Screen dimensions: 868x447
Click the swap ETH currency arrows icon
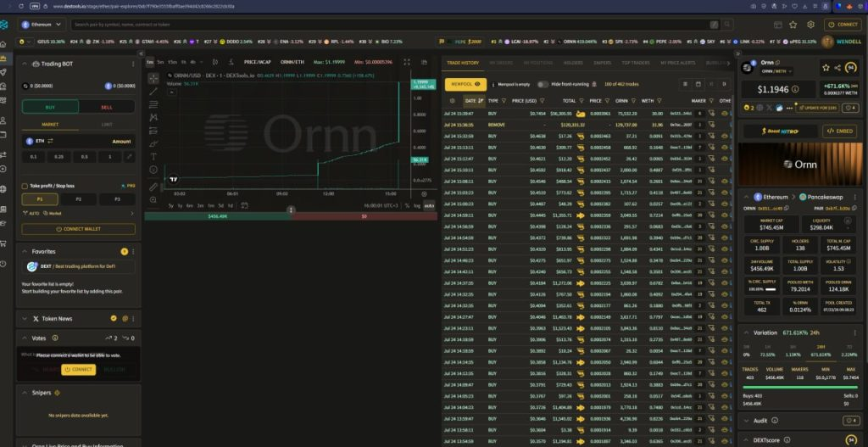pyautogui.click(x=50, y=142)
